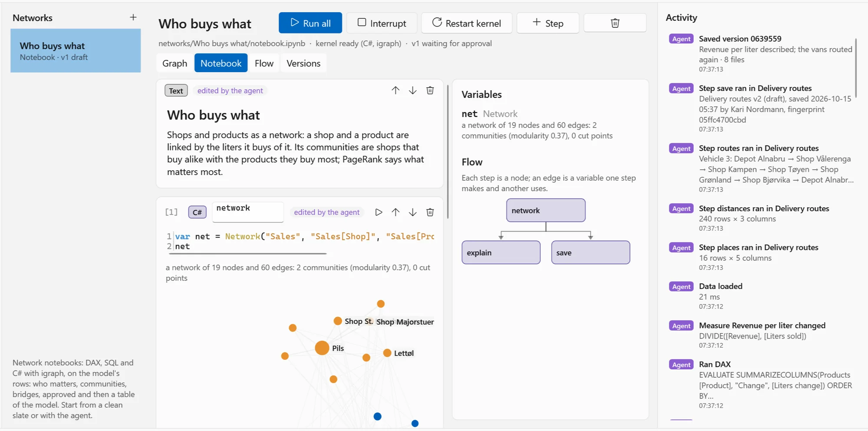
Task: Switch to the Graph tab
Action: [175, 63]
